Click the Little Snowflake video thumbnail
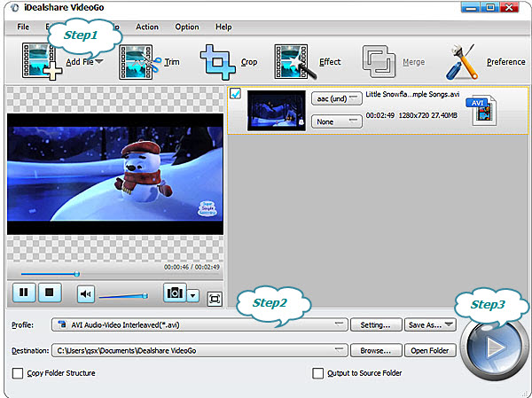The height and width of the screenshot is (398, 532). (x=276, y=110)
